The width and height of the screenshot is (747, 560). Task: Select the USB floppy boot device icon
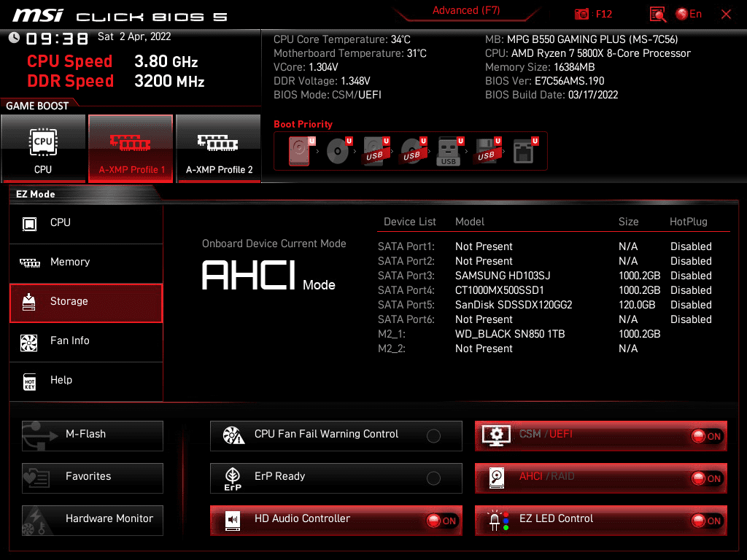[x=487, y=151]
